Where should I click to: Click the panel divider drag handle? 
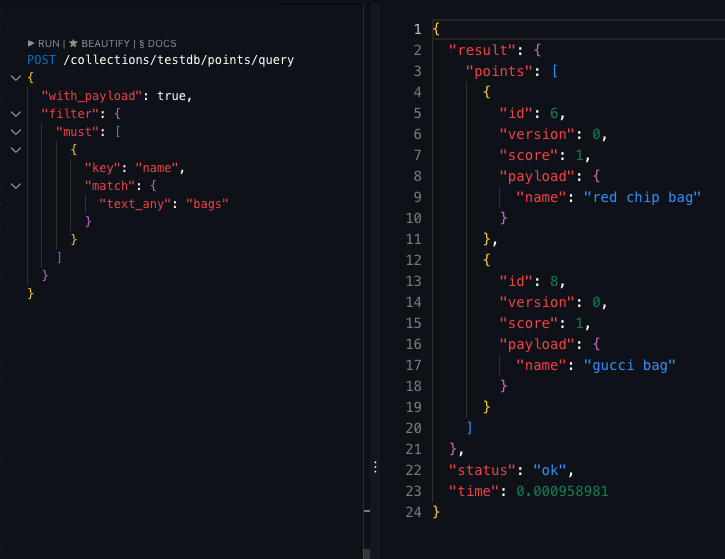375,467
